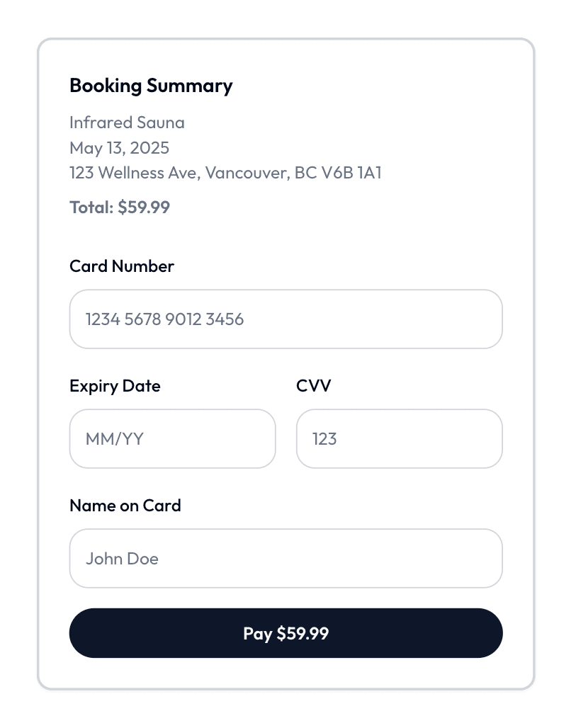Image resolution: width=576 pixels, height=728 pixels.
Task: Click the Name on Card label
Action: [x=125, y=506]
